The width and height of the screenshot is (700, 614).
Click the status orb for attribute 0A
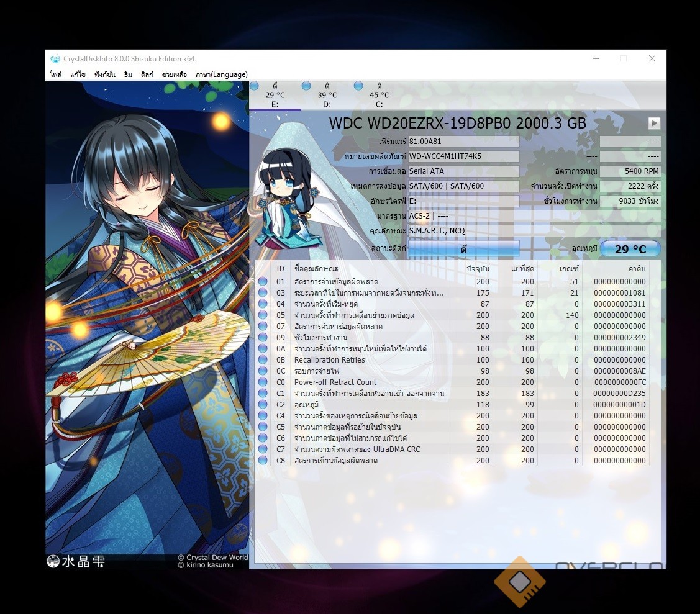[263, 348]
